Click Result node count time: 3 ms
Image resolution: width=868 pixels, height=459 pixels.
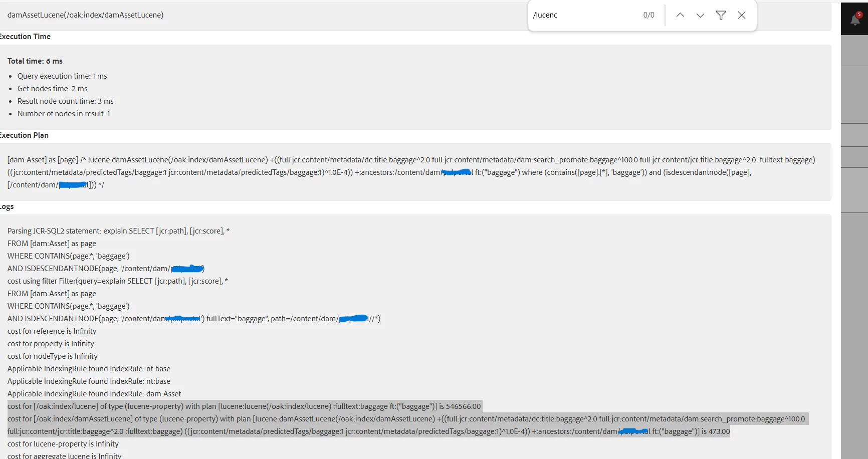[x=65, y=101]
